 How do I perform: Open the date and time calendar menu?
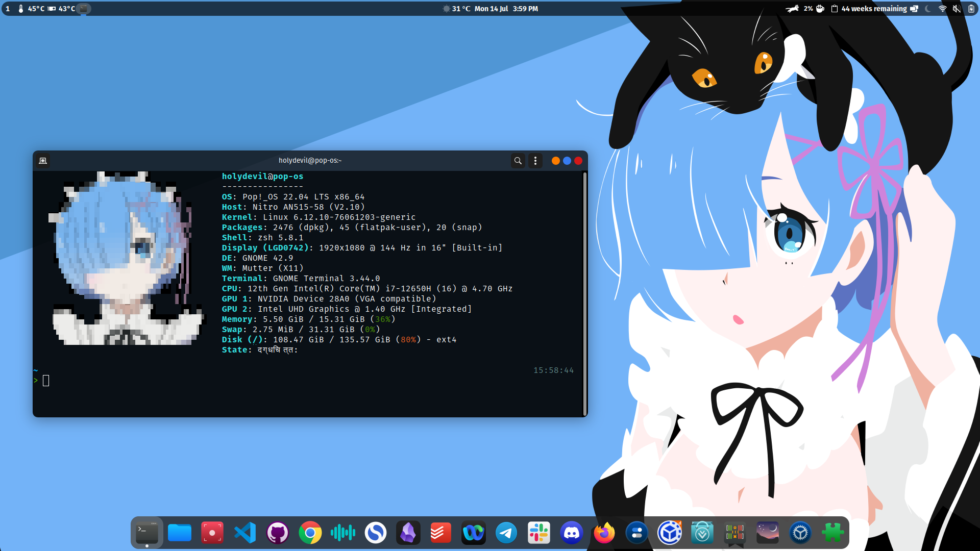pos(506,9)
